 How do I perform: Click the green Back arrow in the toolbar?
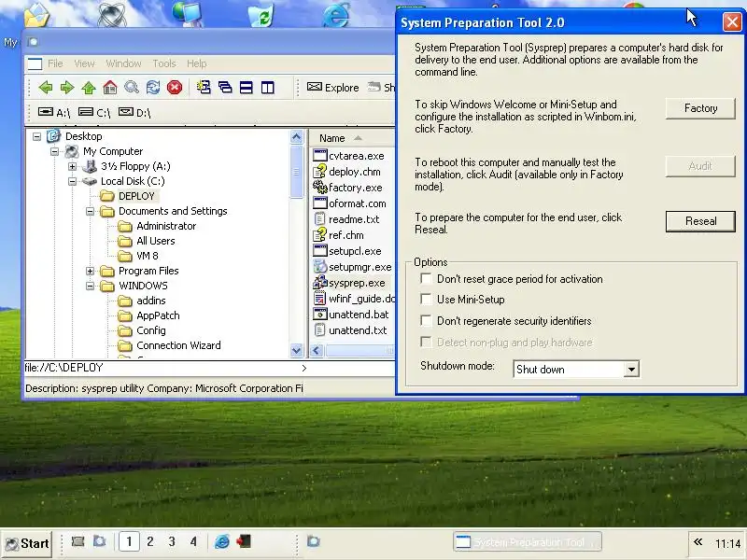(x=46, y=87)
